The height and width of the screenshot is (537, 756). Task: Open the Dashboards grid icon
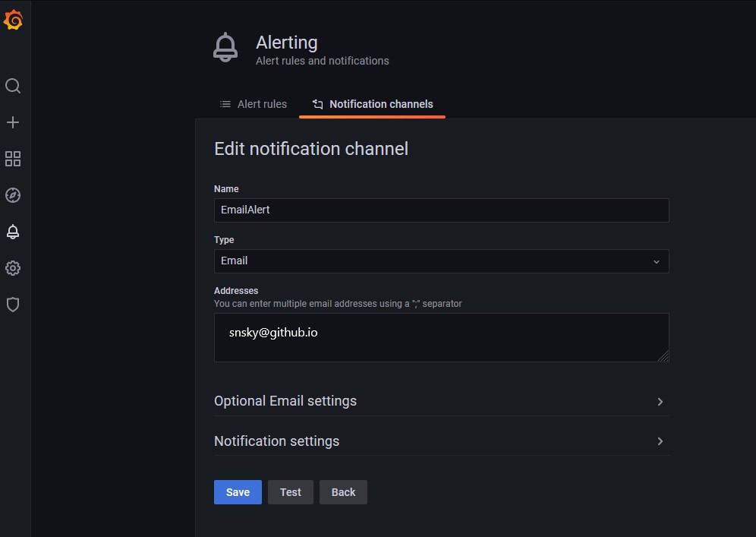click(x=13, y=159)
